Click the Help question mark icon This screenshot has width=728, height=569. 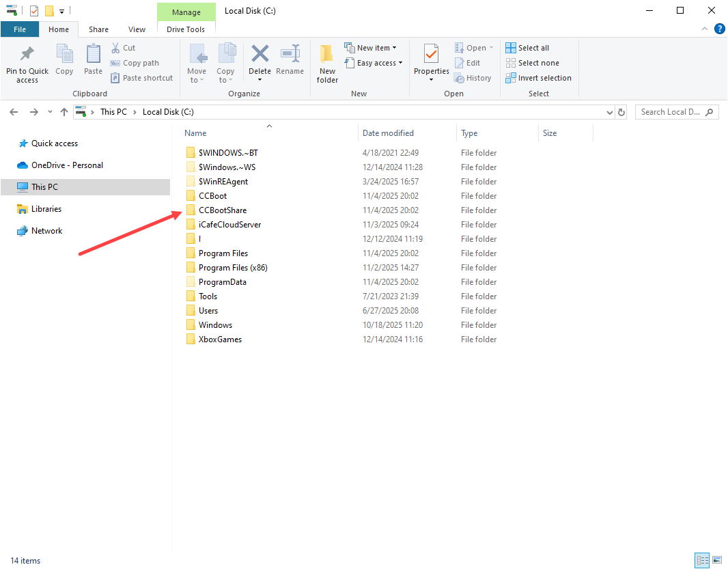[719, 29]
